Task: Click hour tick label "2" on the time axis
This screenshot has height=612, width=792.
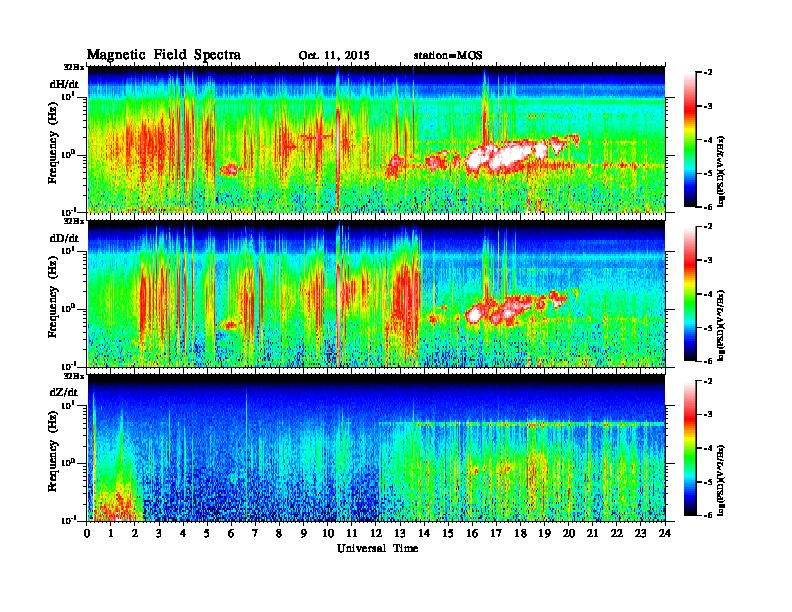Action: tap(135, 534)
